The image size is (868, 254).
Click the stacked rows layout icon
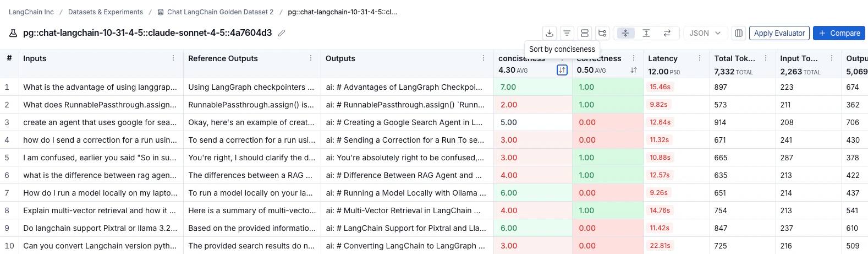(585, 33)
